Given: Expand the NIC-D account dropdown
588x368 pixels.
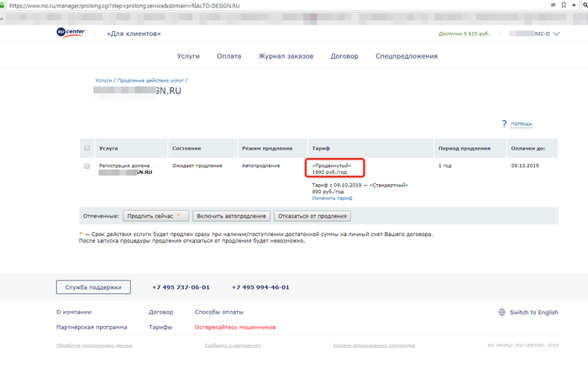Looking at the screenshot, I should (x=555, y=34).
